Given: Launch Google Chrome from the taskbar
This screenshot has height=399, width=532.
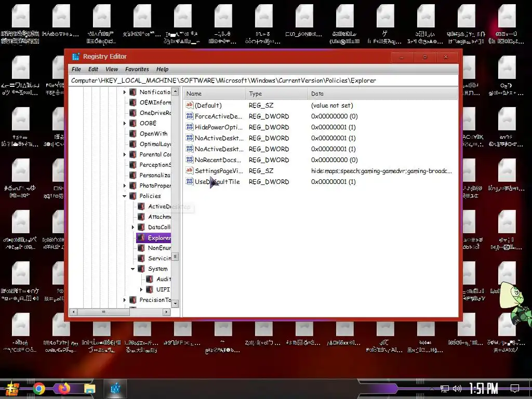Looking at the screenshot, I should pyautogui.click(x=38, y=389).
